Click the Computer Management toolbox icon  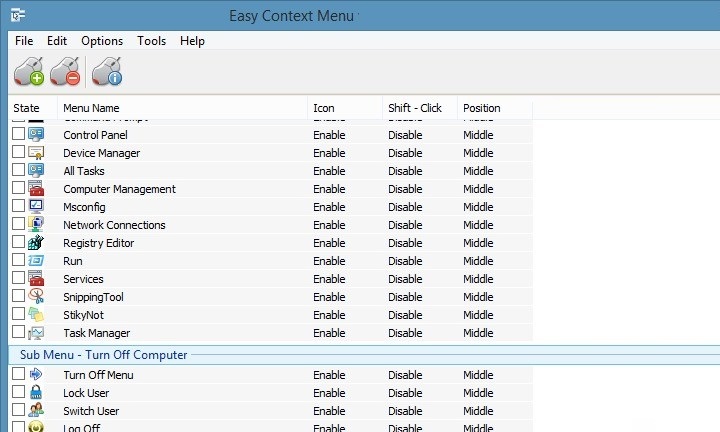36,188
